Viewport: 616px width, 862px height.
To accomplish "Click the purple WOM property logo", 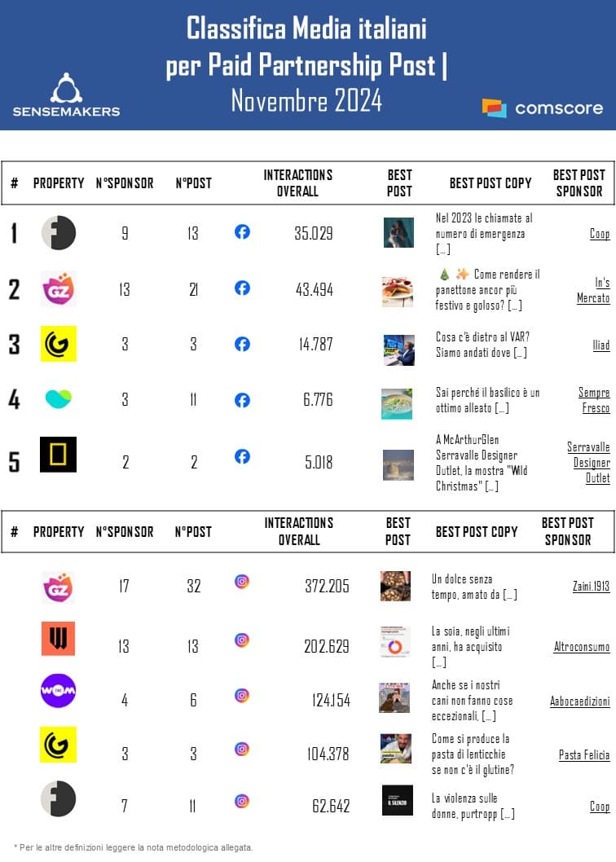I will click(59, 690).
